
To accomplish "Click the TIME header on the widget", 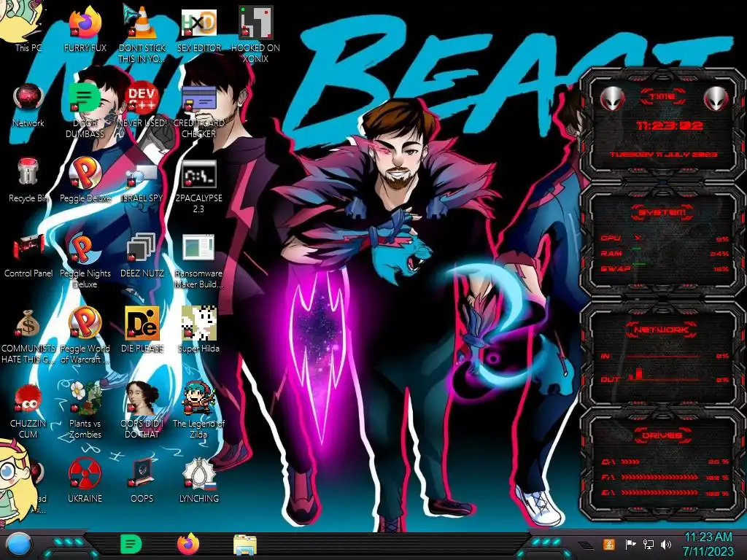I will 662,97.
